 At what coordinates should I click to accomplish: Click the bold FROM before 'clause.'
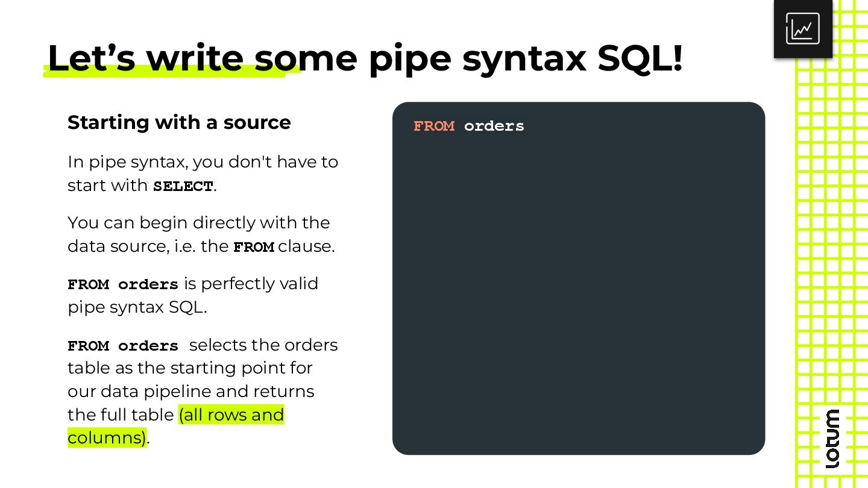tap(254, 247)
